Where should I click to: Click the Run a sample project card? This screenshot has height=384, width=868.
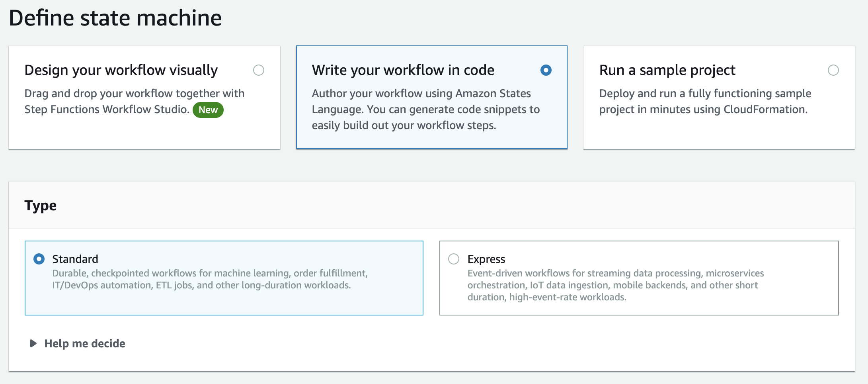[721, 97]
